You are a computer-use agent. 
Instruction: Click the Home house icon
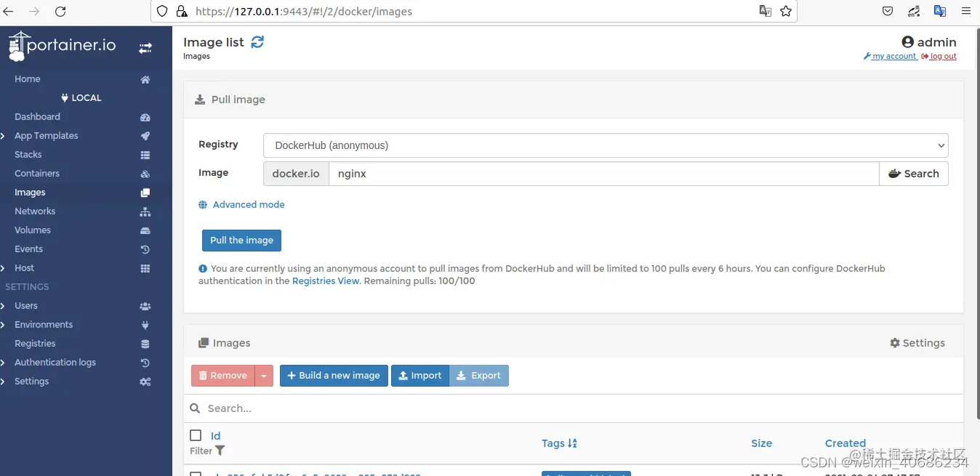(x=145, y=79)
